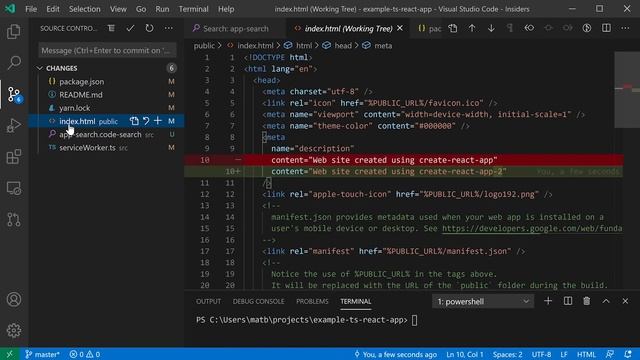Screen dimensions: 640x360
Task: Open remote window indicator in status bar
Action: [x=9, y=354]
